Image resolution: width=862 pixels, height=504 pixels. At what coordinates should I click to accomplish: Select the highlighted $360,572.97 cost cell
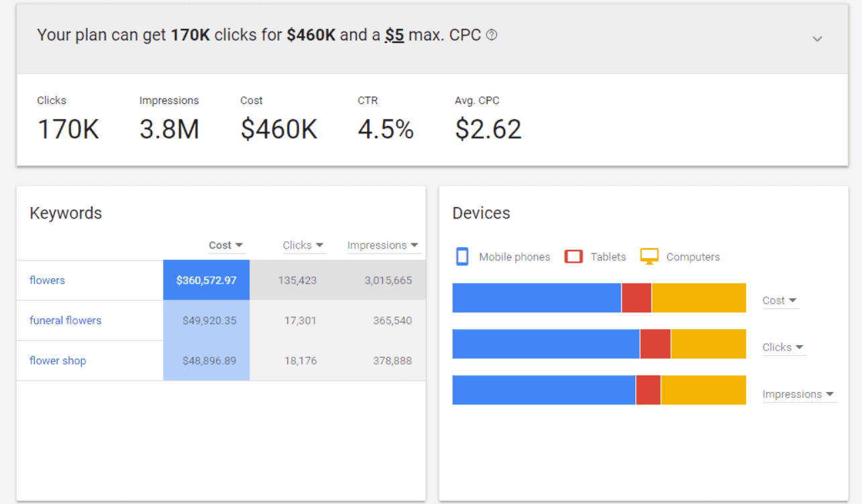[x=206, y=280]
